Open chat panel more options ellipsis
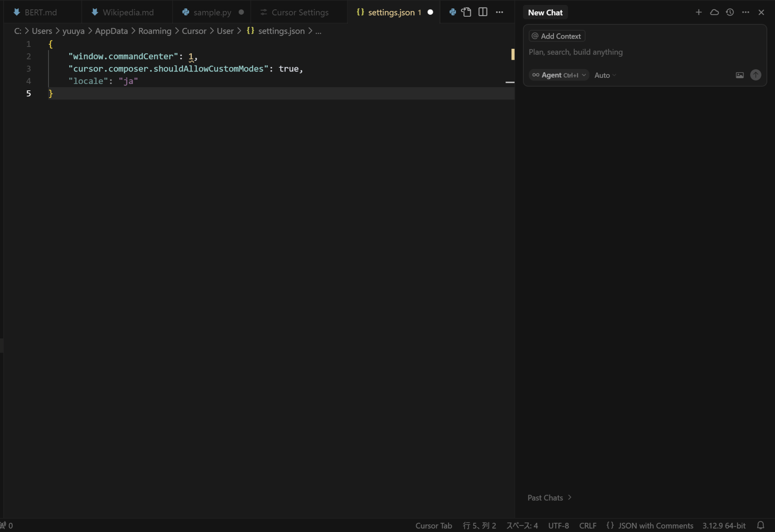The height and width of the screenshot is (532, 775). click(745, 12)
